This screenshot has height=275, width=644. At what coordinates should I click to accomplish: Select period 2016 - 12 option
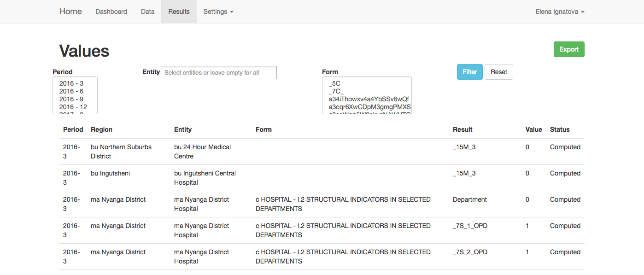[73, 107]
